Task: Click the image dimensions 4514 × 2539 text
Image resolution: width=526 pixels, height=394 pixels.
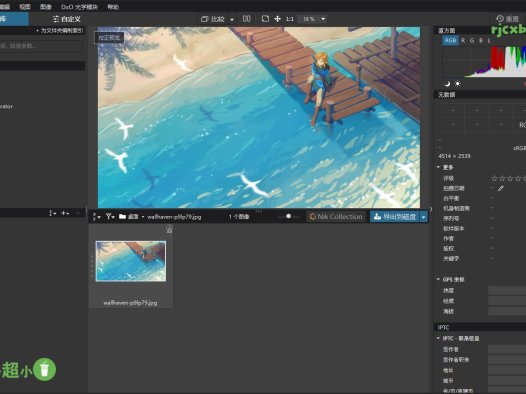Action: 454,156
